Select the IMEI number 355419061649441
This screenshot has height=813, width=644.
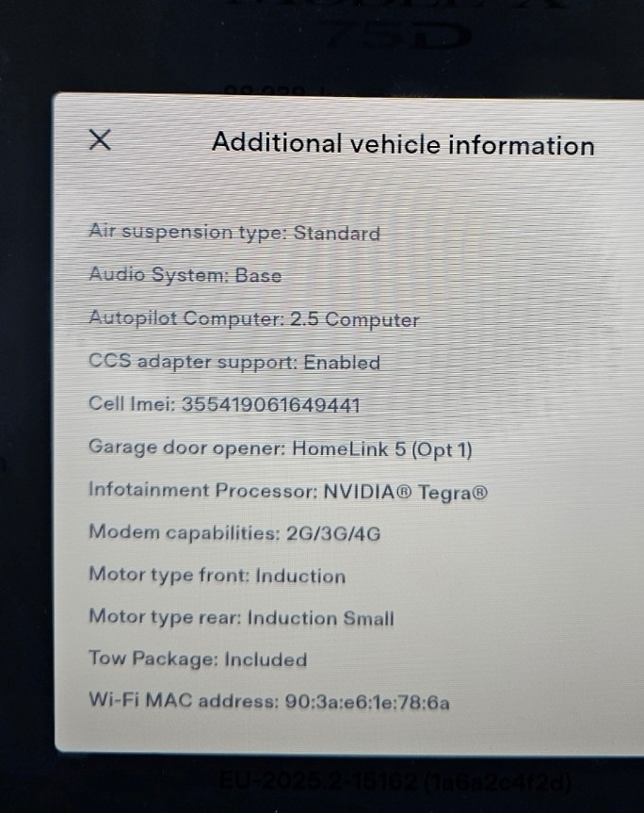[x=270, y=404]
